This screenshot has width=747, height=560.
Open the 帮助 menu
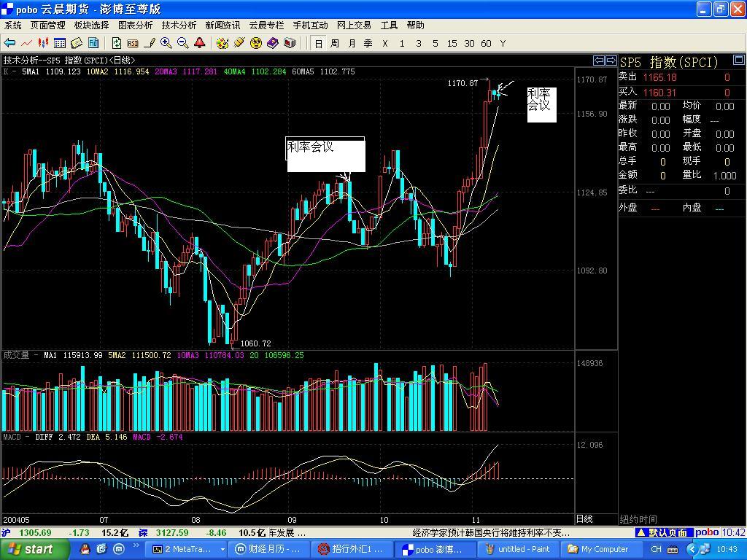(x=415, y=26)
